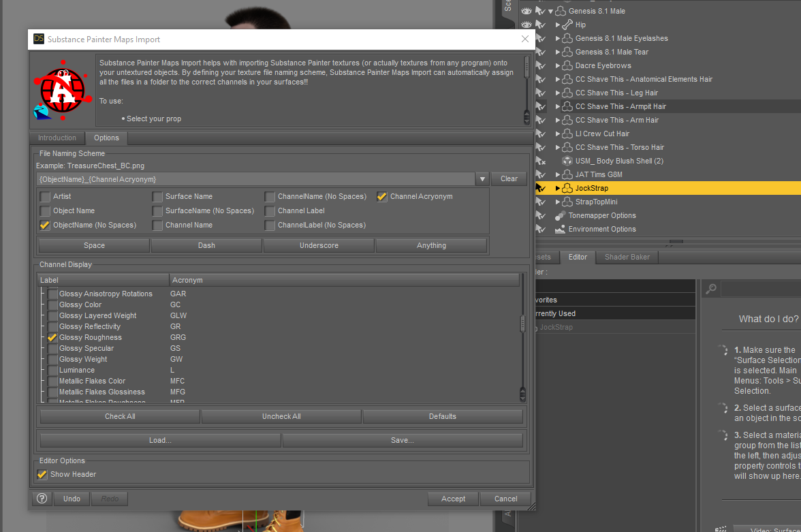Toggle selectability arrow for USM_ Body Blush Shell
The width and height of the screenshot is (801, 532).
coord(541,161)
